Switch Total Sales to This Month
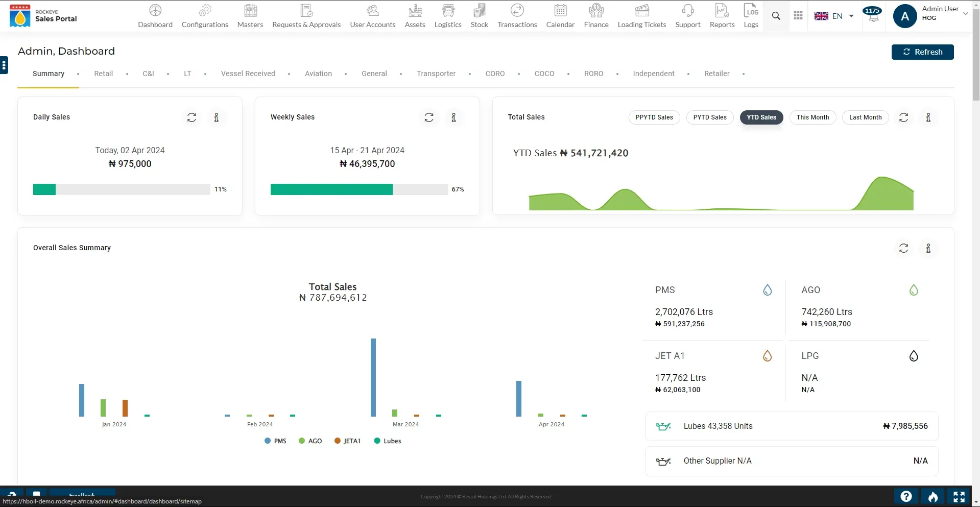This screenshot has height=507, width=980. tap(812, 117)
